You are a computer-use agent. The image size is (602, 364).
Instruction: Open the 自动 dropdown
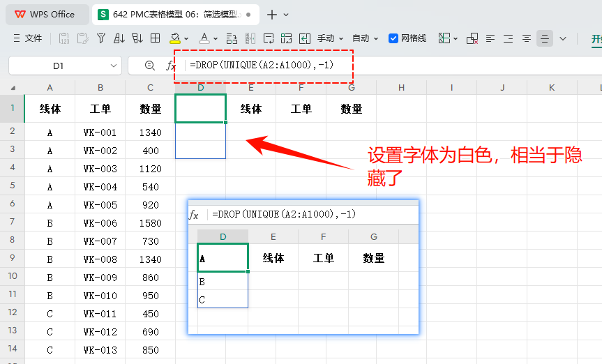(365, 38)
